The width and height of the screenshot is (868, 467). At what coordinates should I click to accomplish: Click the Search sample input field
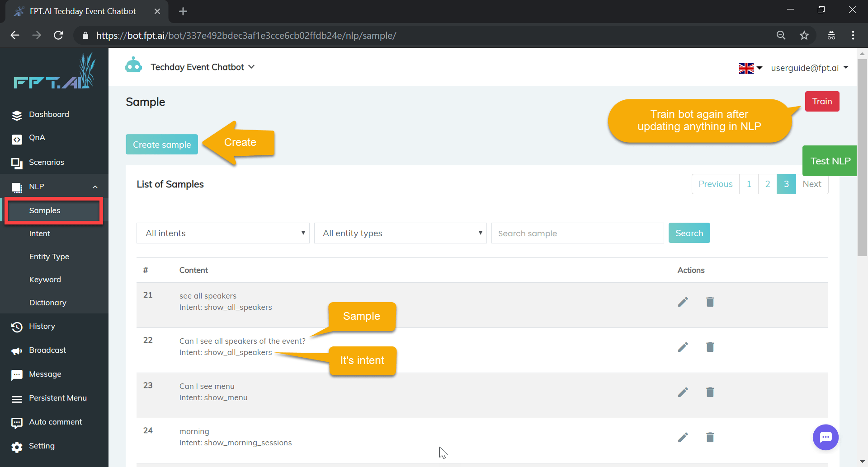pyautogui.click(x=577, y=233)
